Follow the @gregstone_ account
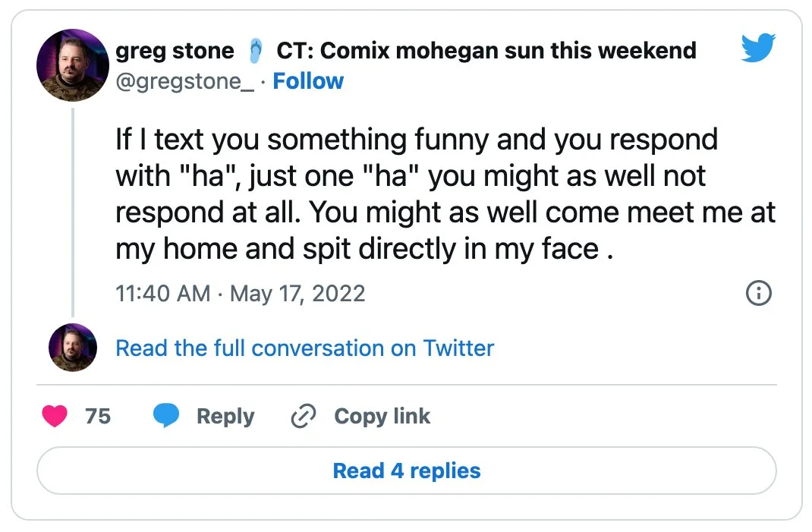The height and width of the screenshot is (532, 812). click(x=308, y=81)
